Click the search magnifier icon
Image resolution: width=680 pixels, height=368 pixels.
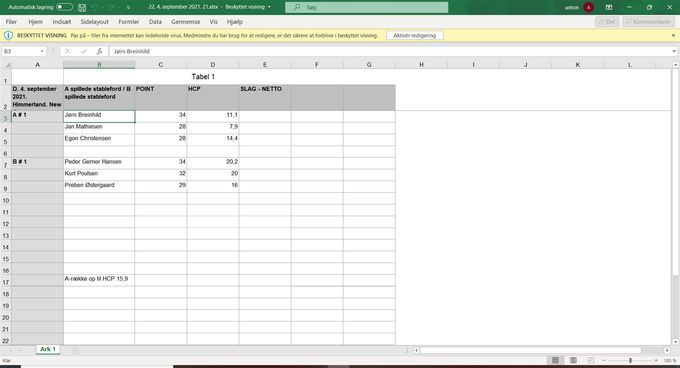[297, 7]
